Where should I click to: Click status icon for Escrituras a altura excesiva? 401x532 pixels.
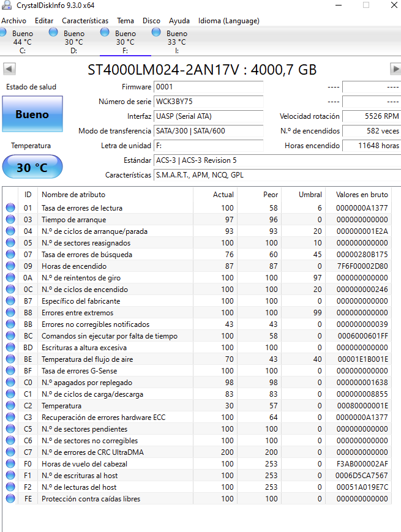[x=10, y=347]
